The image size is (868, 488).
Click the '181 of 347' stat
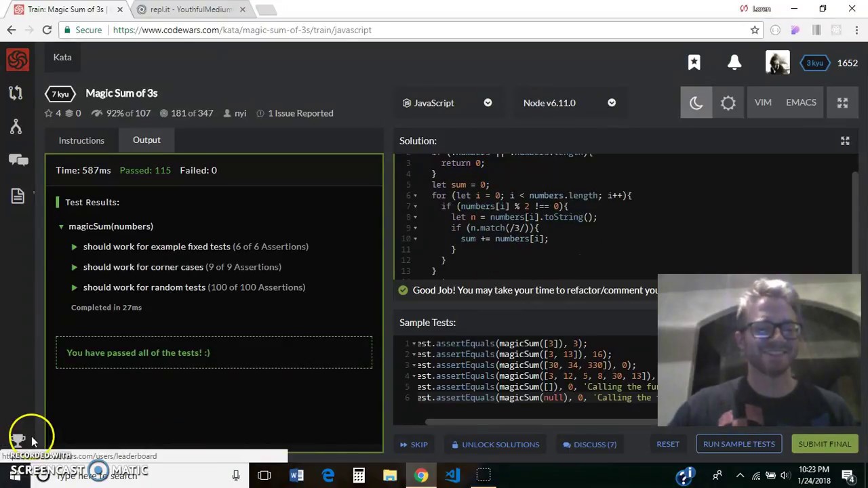185,113
